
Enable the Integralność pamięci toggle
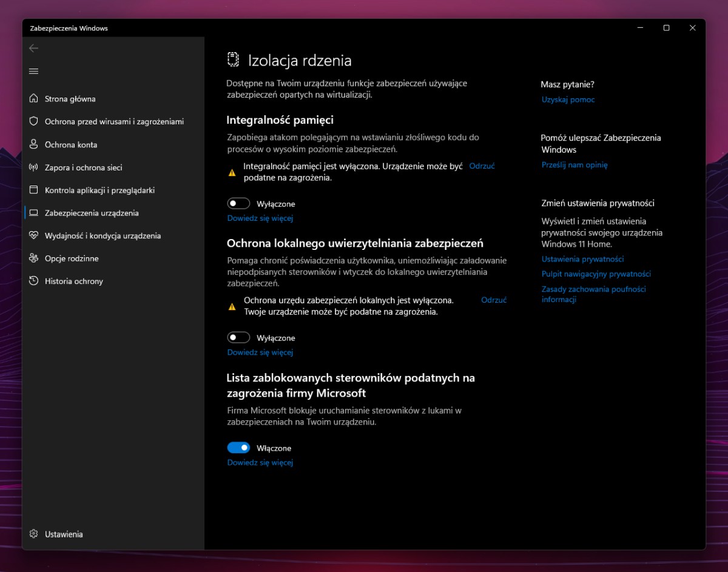point(239,203)
